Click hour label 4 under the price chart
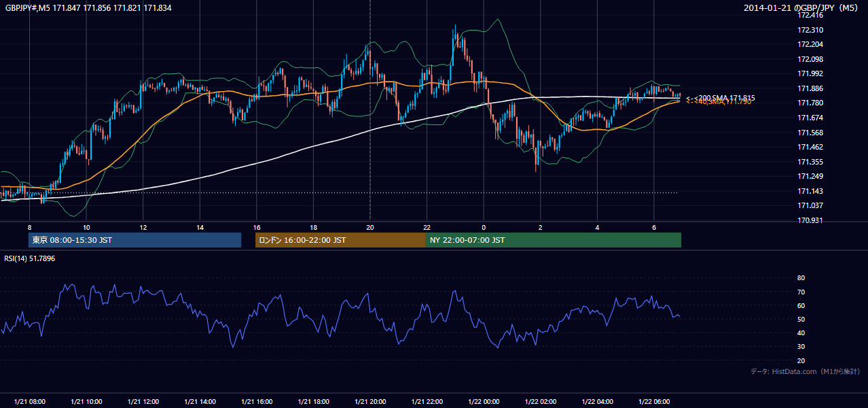Screen dimensions: 868x408 point(597,227)
